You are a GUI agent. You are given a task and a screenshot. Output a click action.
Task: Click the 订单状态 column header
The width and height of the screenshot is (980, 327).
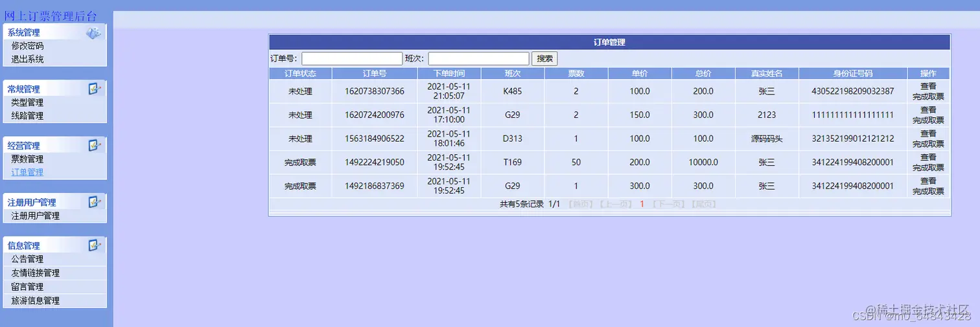(300, 73)
